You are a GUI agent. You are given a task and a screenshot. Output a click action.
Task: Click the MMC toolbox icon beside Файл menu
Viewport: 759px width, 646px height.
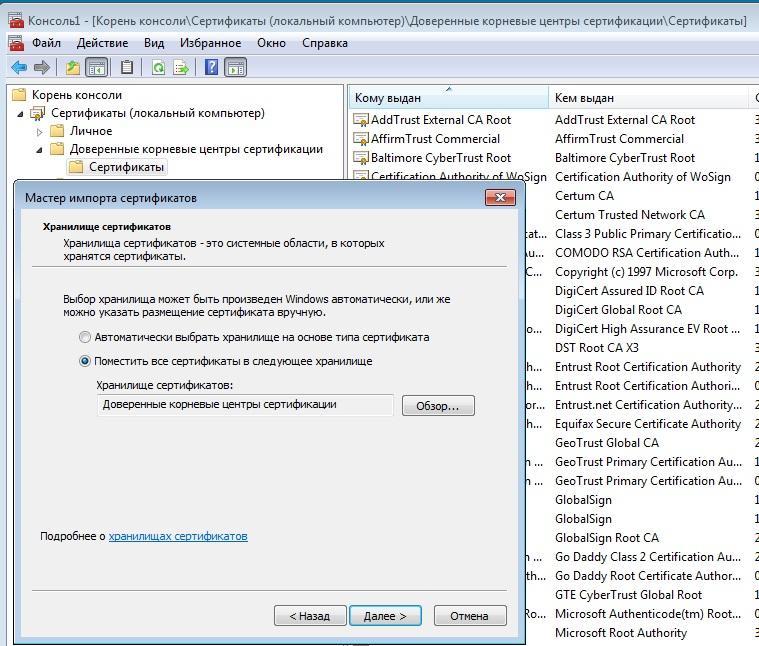(16, 43)
